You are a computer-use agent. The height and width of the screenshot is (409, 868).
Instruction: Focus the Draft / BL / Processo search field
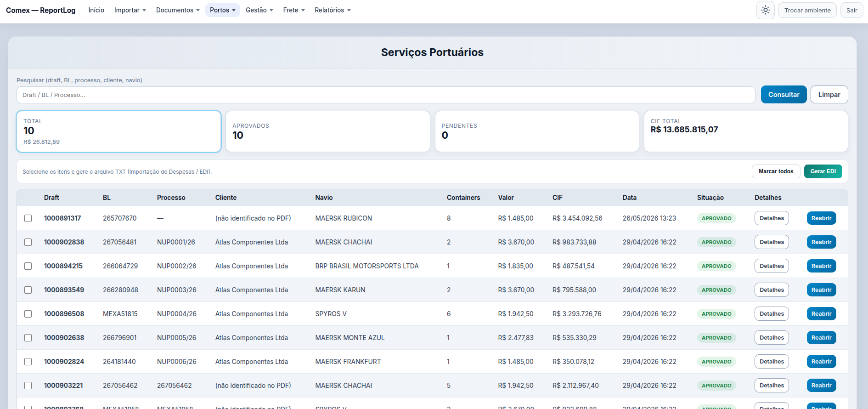pyautogui.click(x=386, y=95)
